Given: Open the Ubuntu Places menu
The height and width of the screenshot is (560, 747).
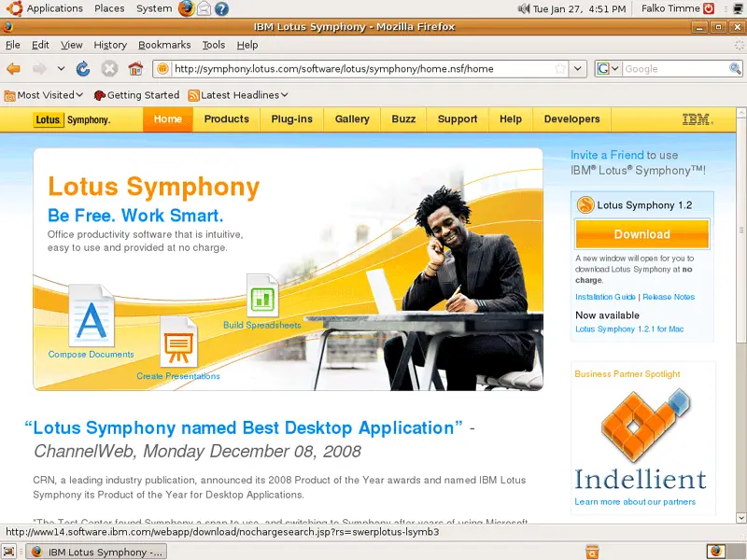Looking at the screenshot, I should click(x=109, y=8).
